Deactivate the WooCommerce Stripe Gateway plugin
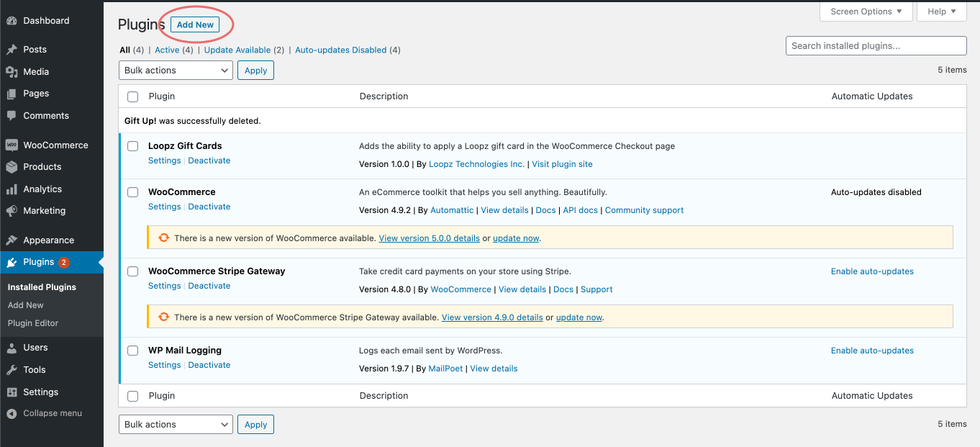 [209, 286]
